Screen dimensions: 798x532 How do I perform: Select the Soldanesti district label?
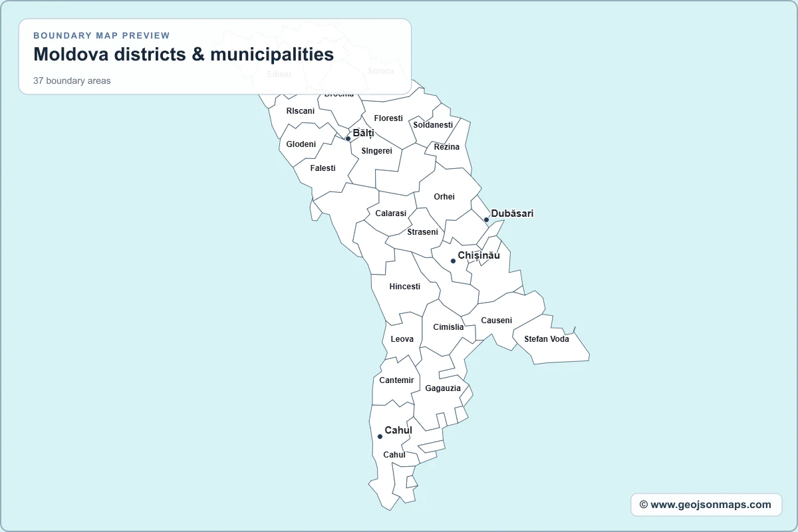[433, 125]
